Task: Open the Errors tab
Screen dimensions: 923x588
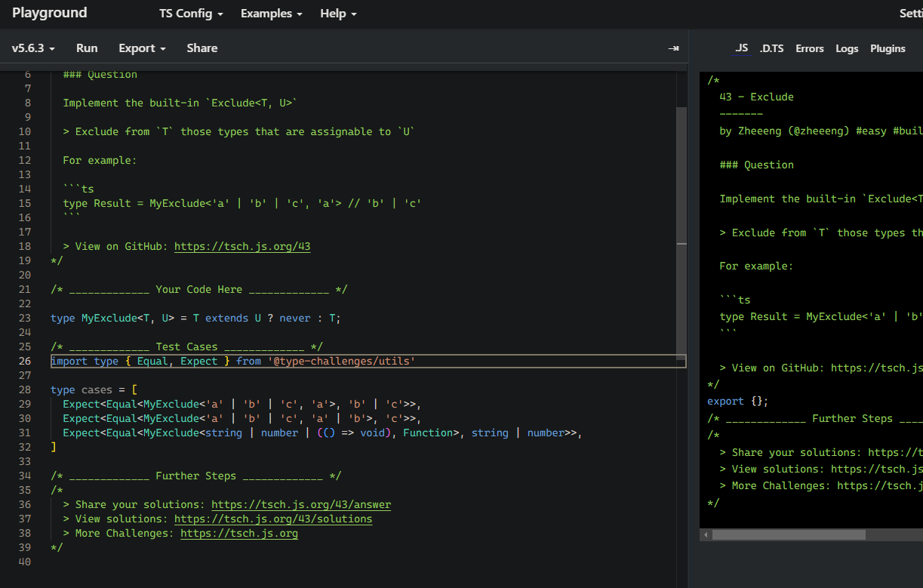Action: point(810,48)
